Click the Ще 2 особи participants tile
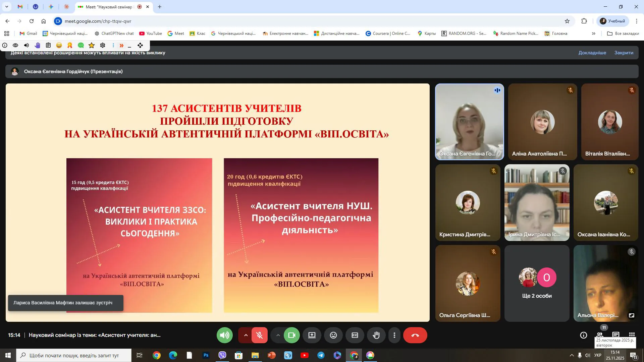Image resolution: width=644 pixels, height=362 pixels. tap(537, 284)
